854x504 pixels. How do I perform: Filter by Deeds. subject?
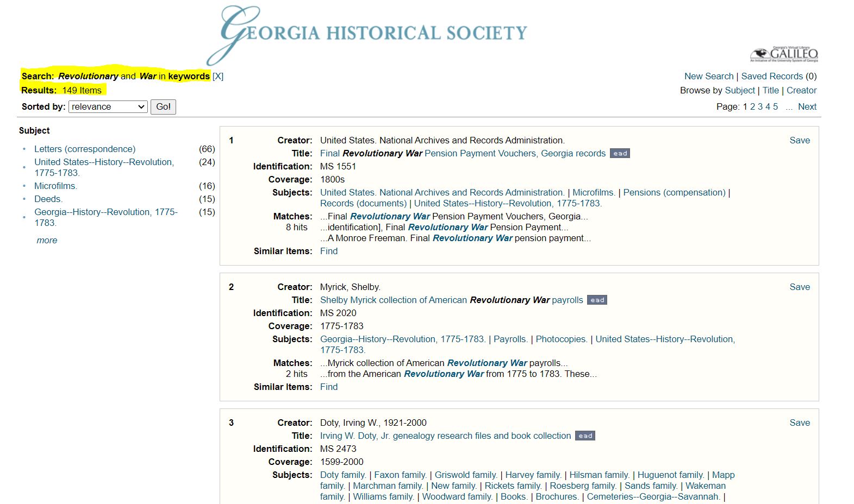coord(48,199)
